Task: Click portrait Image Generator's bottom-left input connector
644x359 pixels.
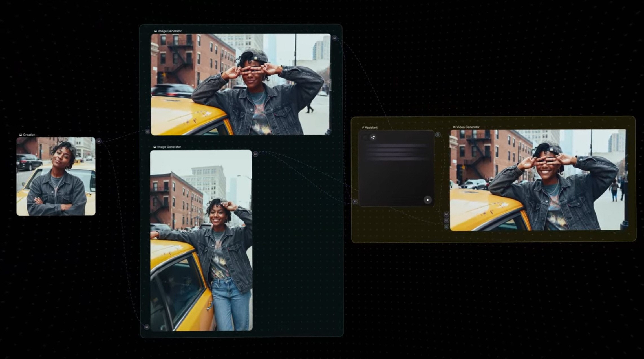Action: 147,327
